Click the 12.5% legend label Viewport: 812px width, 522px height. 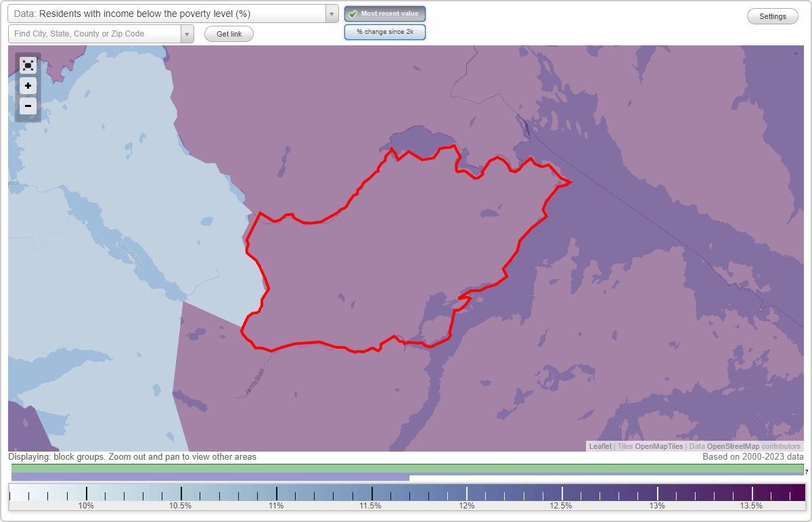tap(562, 506)
